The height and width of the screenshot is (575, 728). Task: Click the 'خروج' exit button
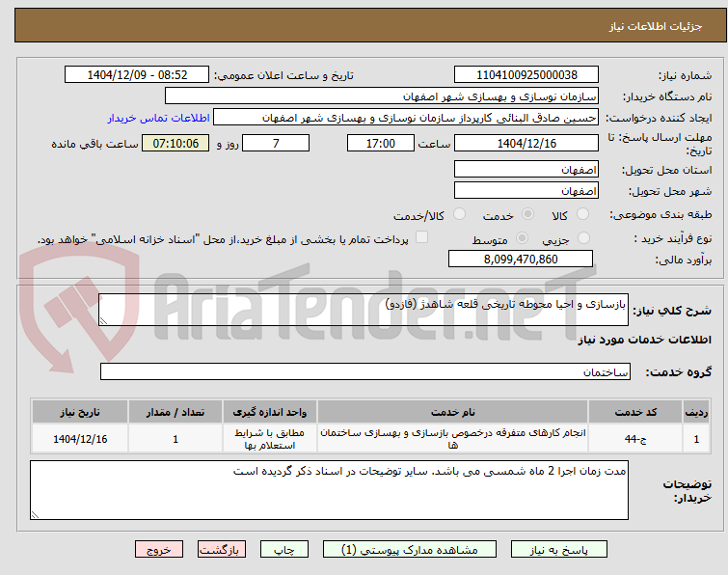tap(159, 550)
